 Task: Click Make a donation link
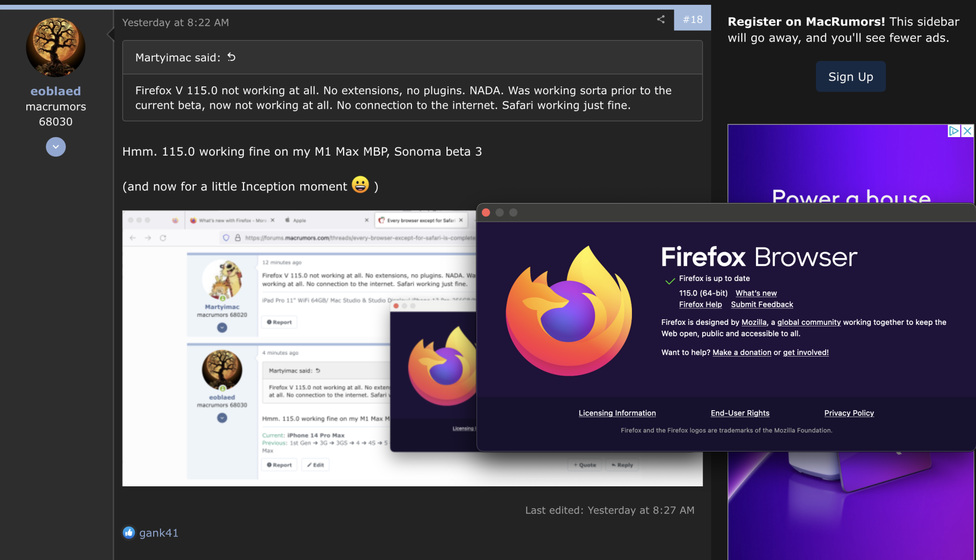[x=742, y=352]
